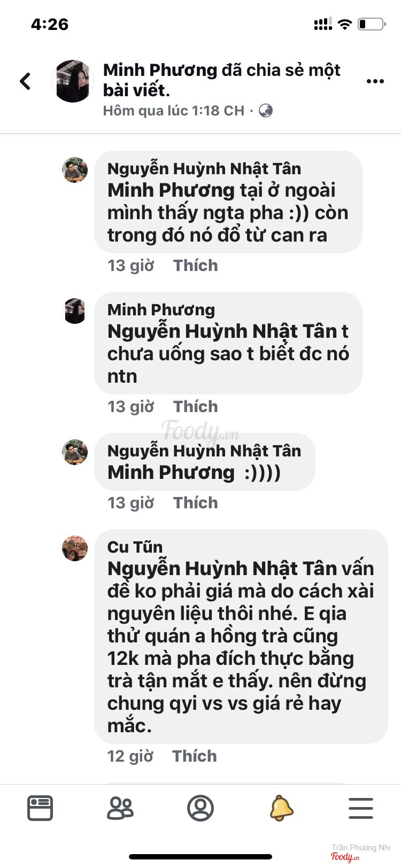Tap the globe public-privacy icon
This screenshot has height=868, width=401.
[266, 111]
